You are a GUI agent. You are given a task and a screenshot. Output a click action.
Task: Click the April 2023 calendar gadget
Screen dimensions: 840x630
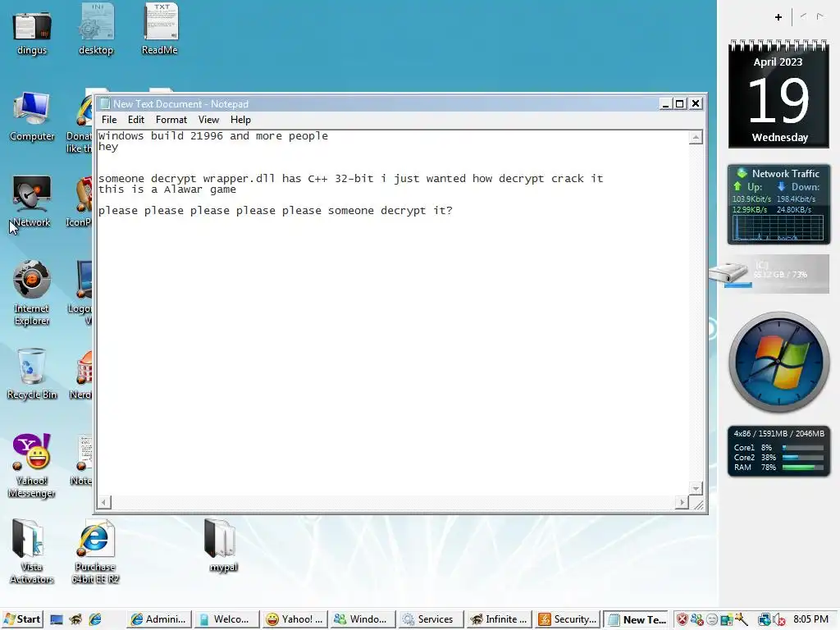(778, 94)
